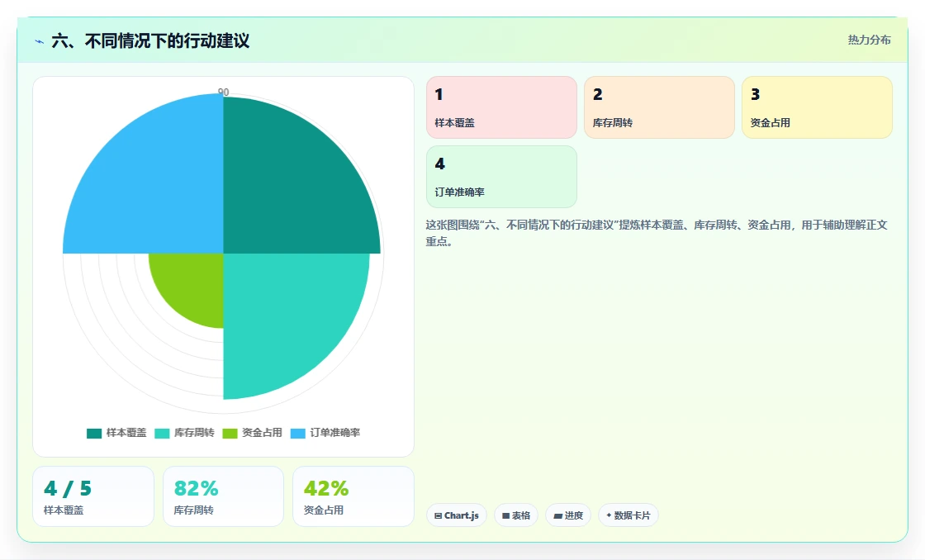The width and height of the screenshot is (925, 560).
Task: Click the blue 订单准确率 legend color box
Action: 298,434
